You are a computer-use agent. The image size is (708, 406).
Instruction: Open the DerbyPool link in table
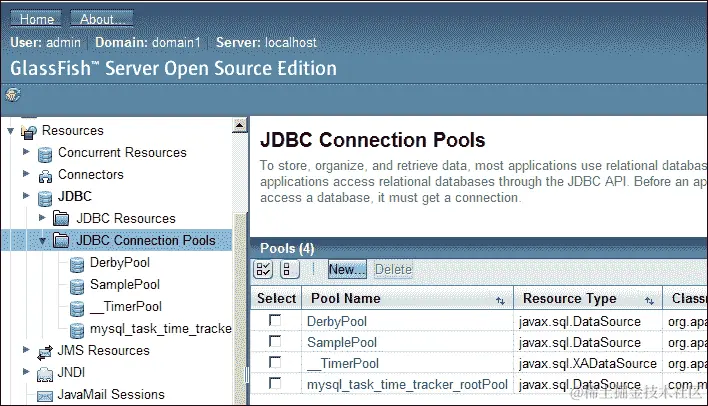pyautogui.click(x=337, y=322)
